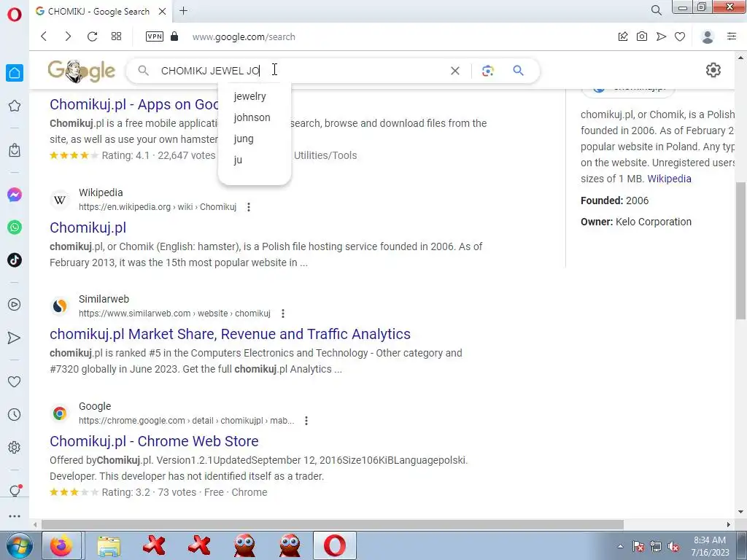Open Google quick settings gear
This screenshot has width=747, height=560.
(713, 71)
